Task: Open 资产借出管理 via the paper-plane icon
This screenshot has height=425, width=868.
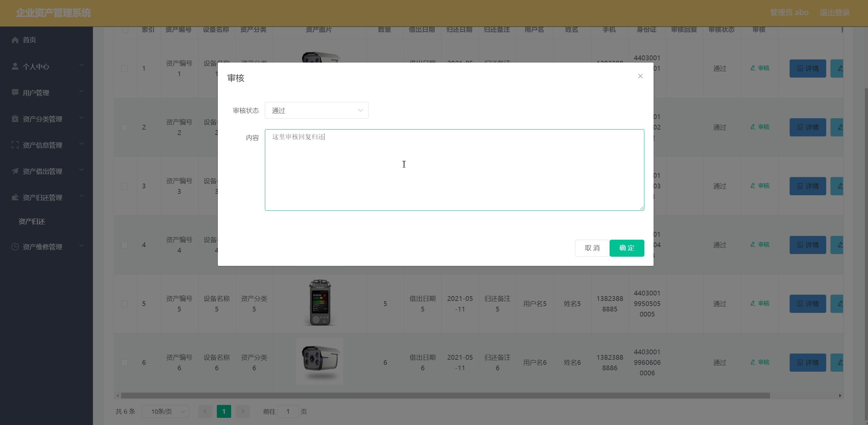Action: click(15, 171)
